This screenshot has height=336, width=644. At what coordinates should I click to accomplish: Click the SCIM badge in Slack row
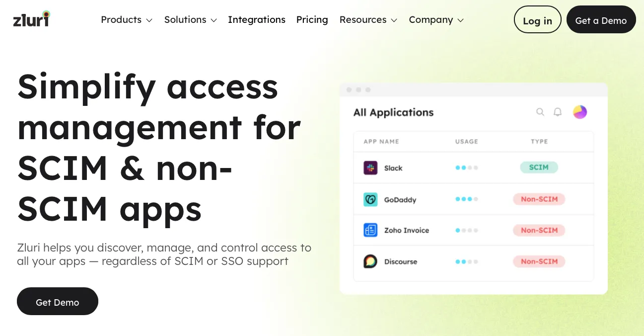539,168
